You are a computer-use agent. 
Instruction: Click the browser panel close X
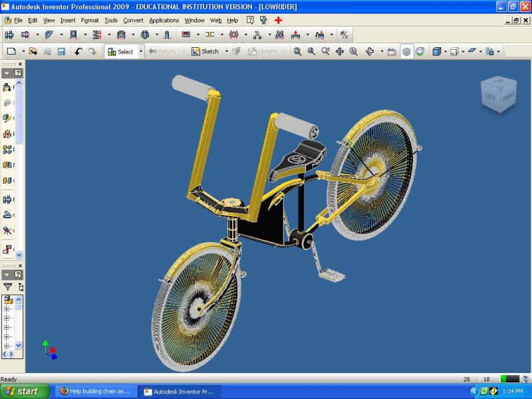click(x=20, y=265)
